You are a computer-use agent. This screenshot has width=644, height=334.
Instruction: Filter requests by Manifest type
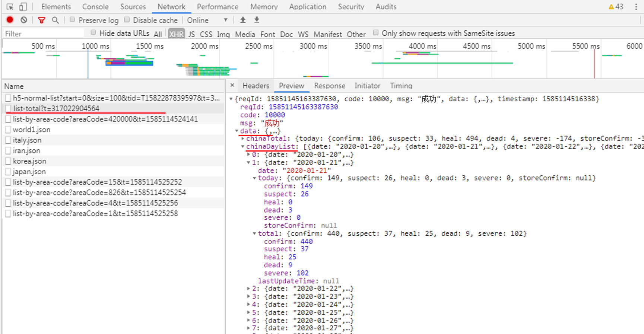pos(328,34)
